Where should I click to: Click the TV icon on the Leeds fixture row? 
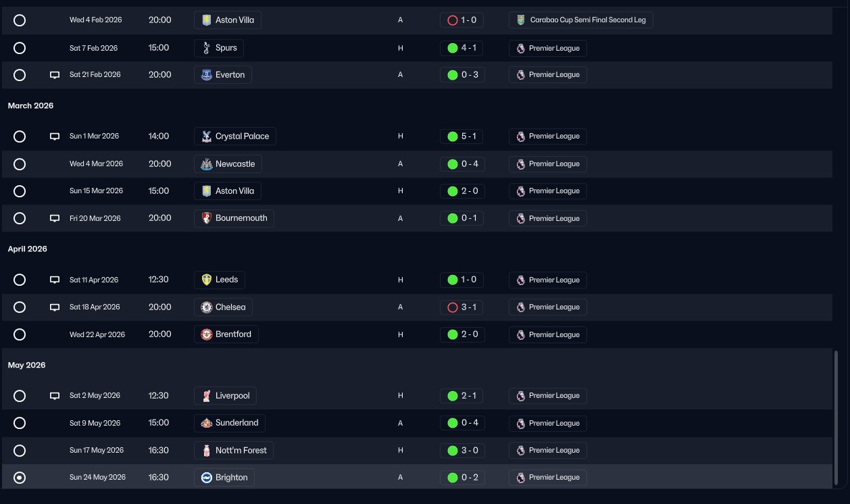click(55, 280)
